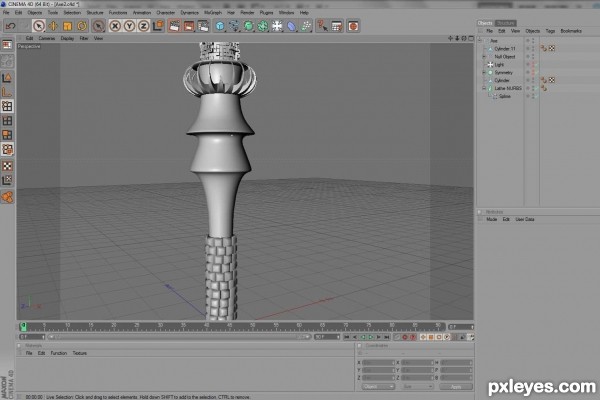Image resolution: width=600 pixels, height=400 pixels.
Task: Open the particle objects icon
Action: (x=306, y=26)
